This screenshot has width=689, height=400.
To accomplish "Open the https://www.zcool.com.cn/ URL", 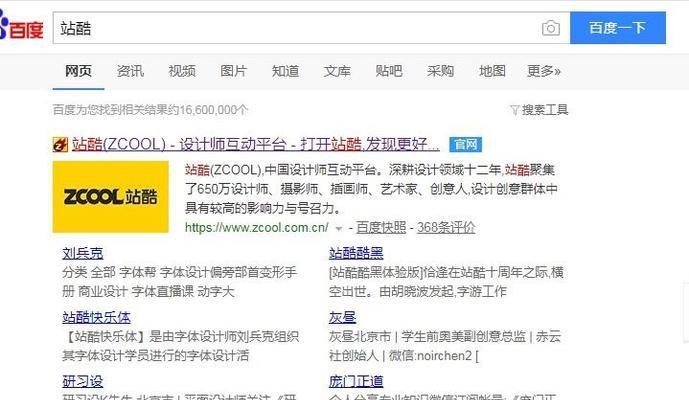I will tap(257, 228).
